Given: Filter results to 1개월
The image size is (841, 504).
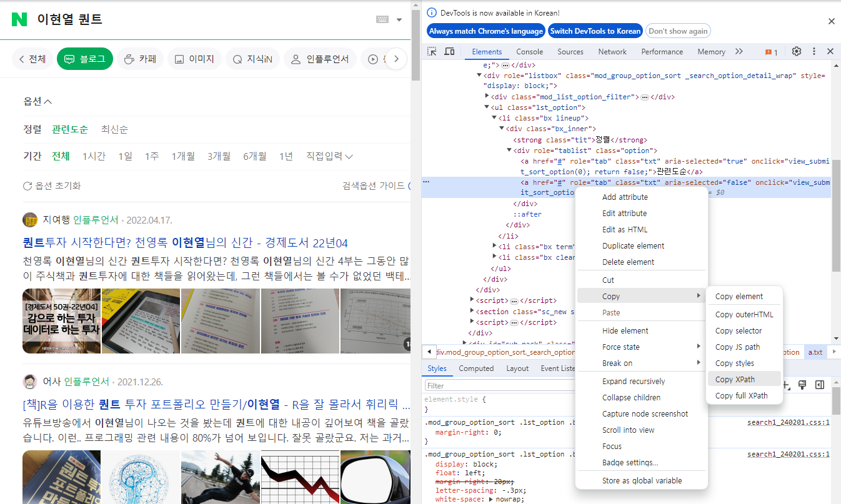Looking at the screenshot, I should [x=183, y=156].
